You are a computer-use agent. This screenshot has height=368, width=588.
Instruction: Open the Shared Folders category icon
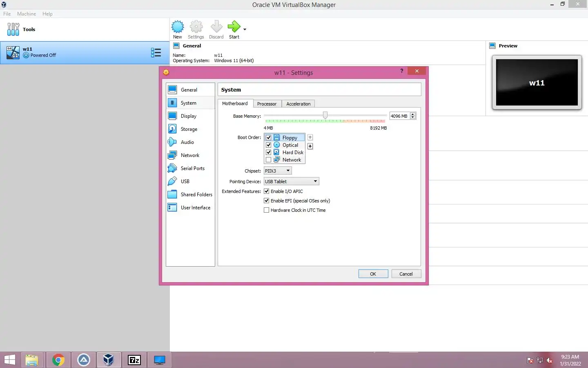[x=172, y=194]
